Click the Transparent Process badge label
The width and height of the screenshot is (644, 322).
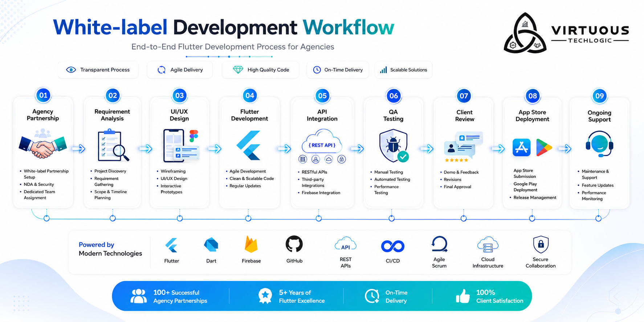point(105,70)
